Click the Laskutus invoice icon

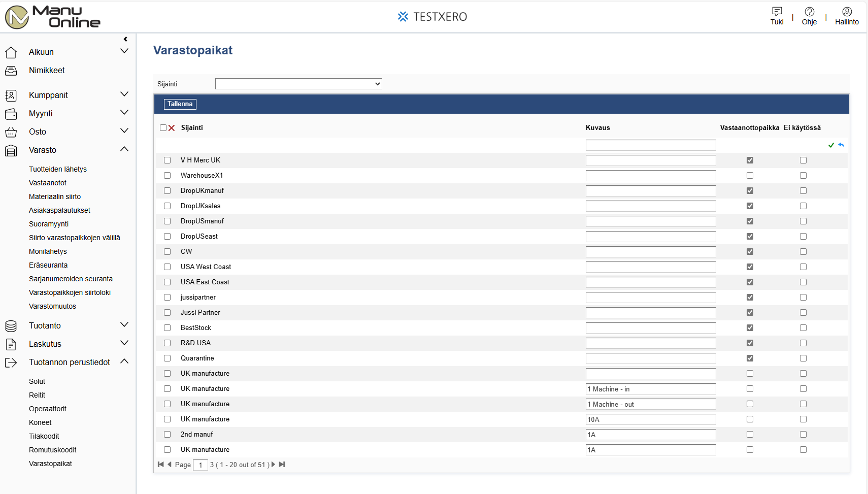click(11, 344)
